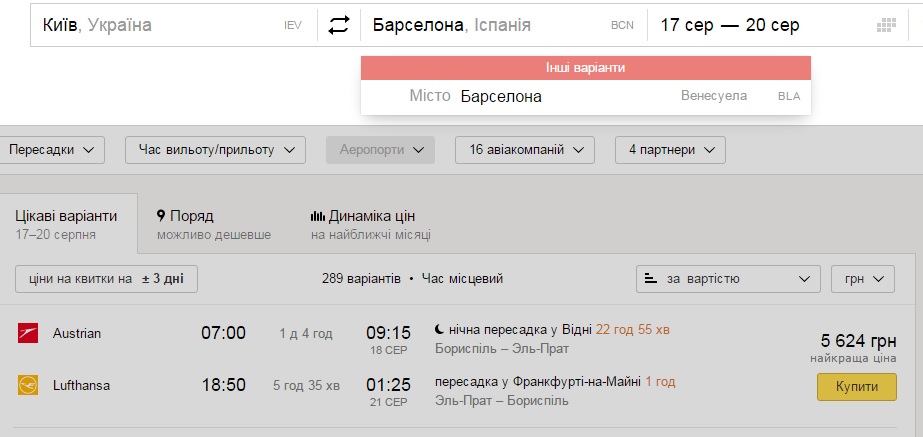This screenshot has width=923, height=437.
Task: Click the sort icon in за вартістю
Action: 651,279
